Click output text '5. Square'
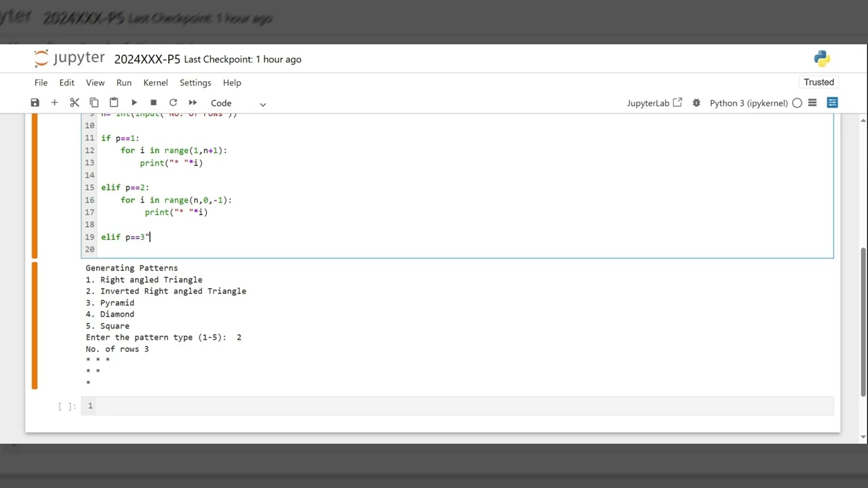 tap(107, 326)
